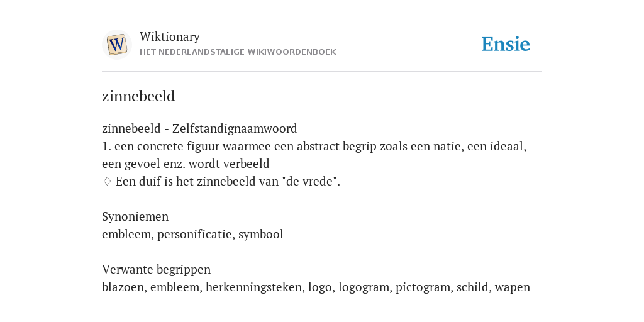Open the Ensie logo link
The image size is (644, 322).
[x=506, y=44]
